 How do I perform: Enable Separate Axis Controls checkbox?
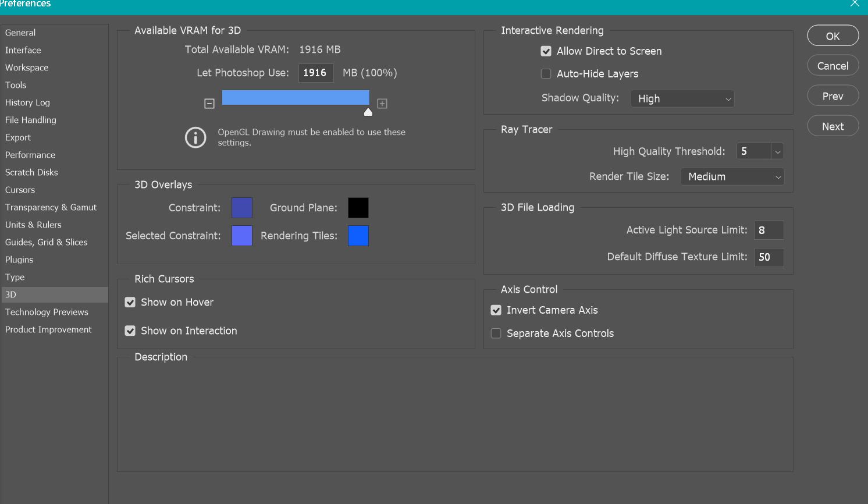click(496, 333)
